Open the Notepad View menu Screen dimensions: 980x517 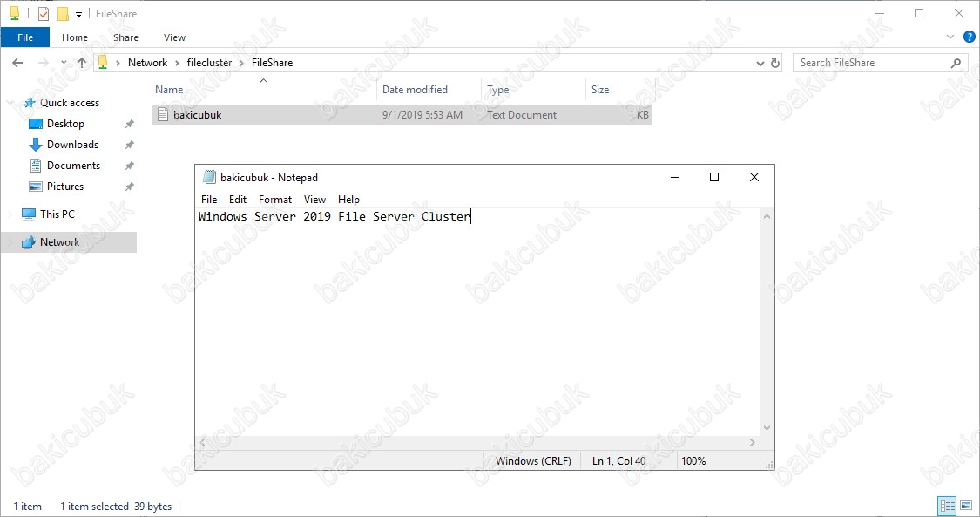click(314, 200)
